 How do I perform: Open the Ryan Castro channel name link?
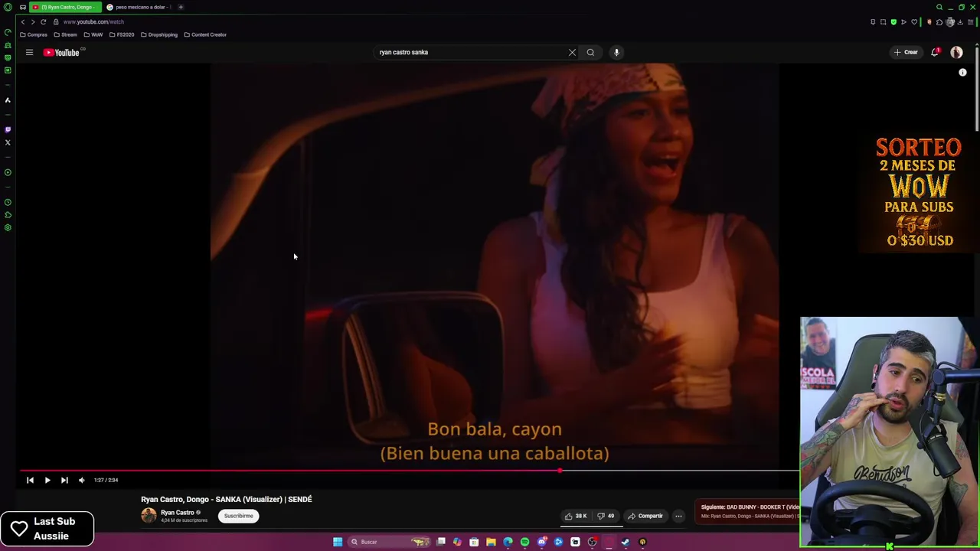pyautogui.click(x=178, y=513)
